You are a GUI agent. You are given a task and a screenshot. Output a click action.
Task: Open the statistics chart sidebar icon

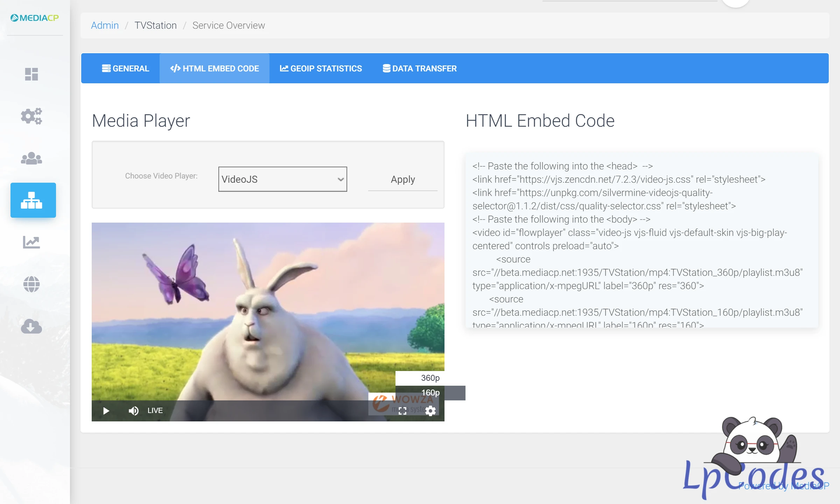pos(31,242)
